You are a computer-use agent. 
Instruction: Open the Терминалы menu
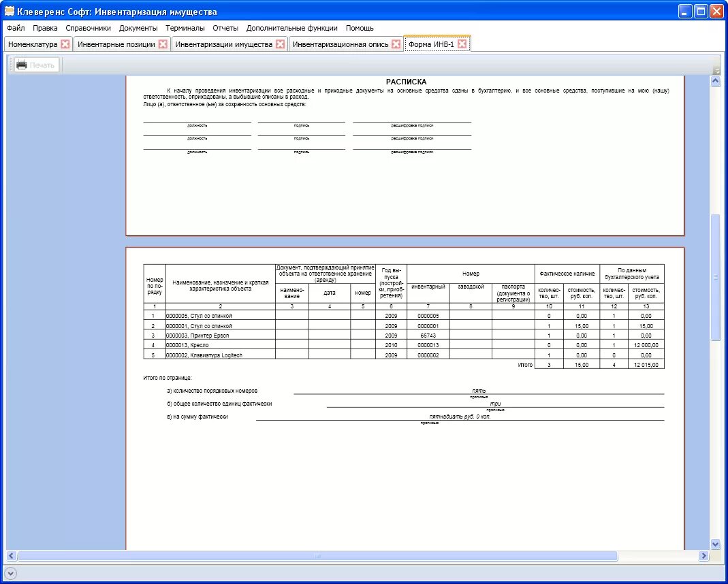click(185, 28)
